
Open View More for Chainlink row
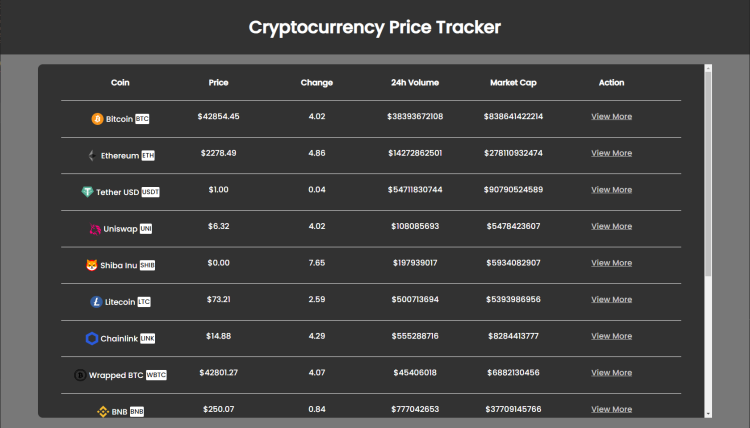point(611,336)
